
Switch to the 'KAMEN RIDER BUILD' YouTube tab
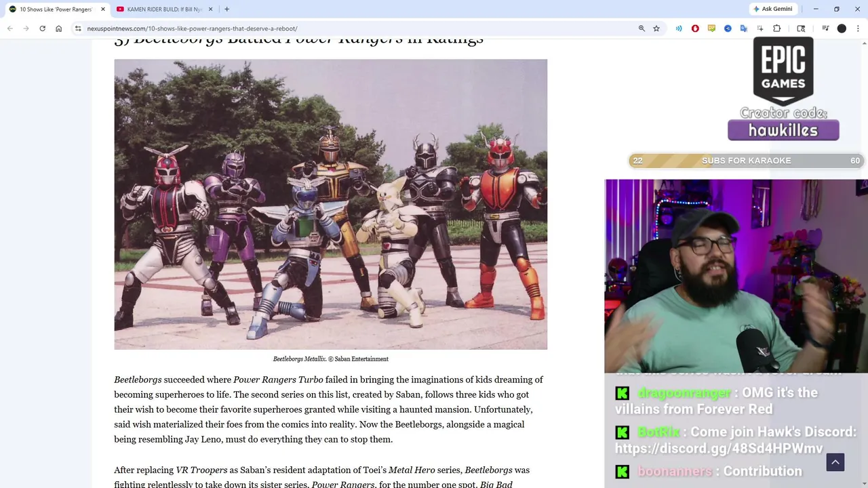(x=165, y=9)
